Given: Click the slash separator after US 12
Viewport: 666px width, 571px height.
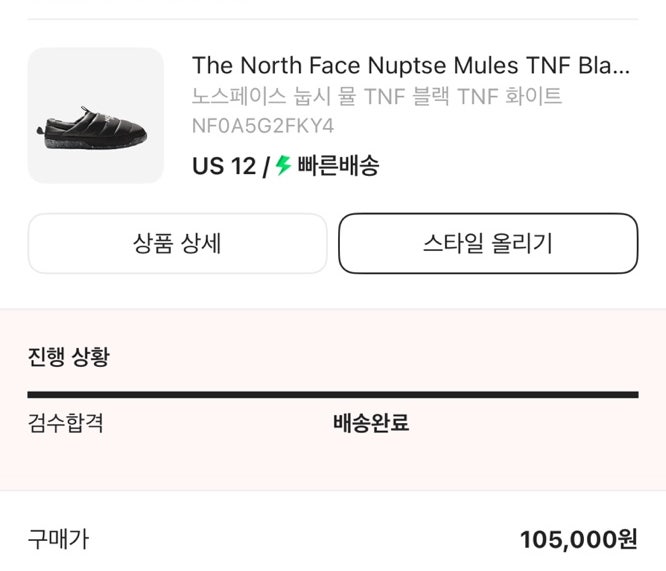Looking at the screenshot, I should click(266, 166).
